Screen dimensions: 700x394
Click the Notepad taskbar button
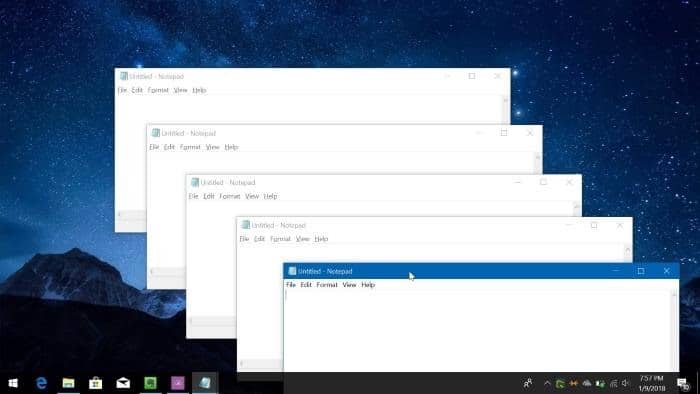click(x=205, y=383)
